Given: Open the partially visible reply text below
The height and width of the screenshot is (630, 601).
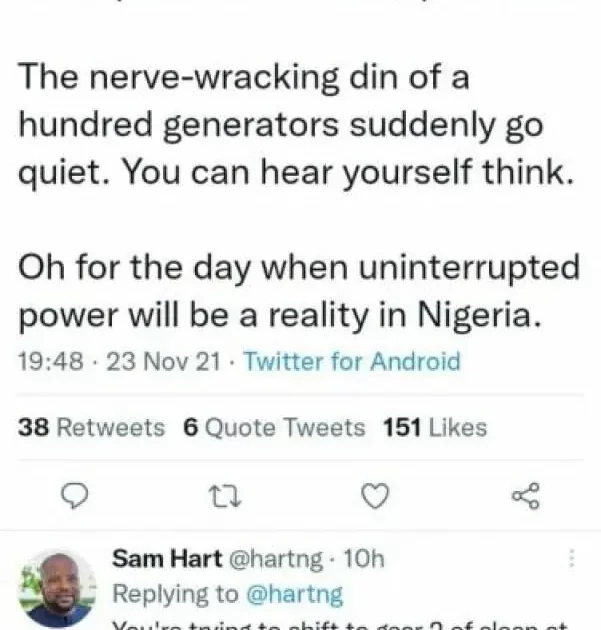Looking at the screenshot, I should pyautogui.click(x=340, y=624).
